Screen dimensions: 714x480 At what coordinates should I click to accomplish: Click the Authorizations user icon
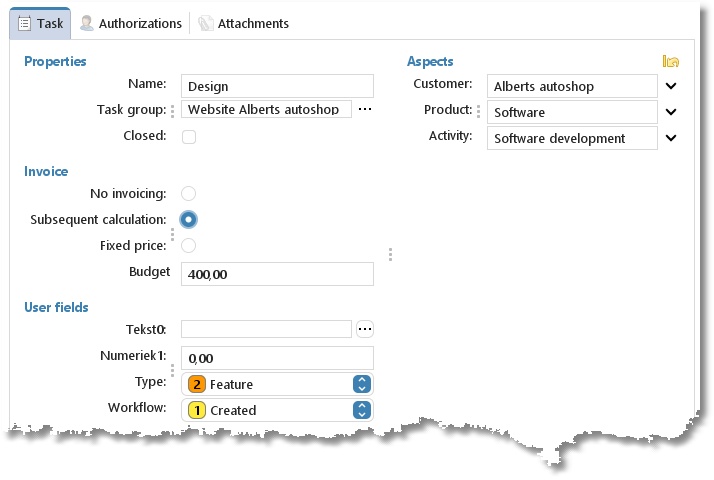pos(87,23)
